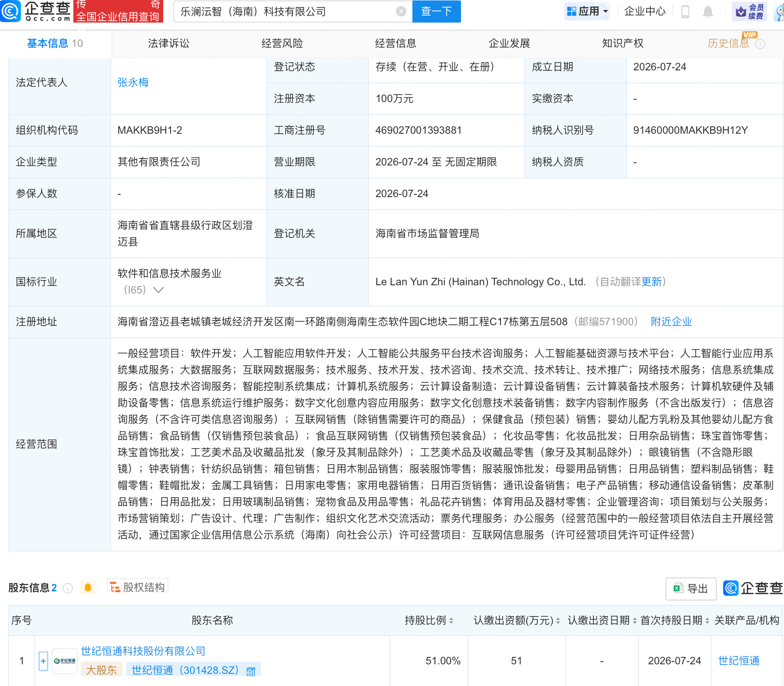Switch to the 经营信息 tab
Screen dimensions: 784x686
395,43
